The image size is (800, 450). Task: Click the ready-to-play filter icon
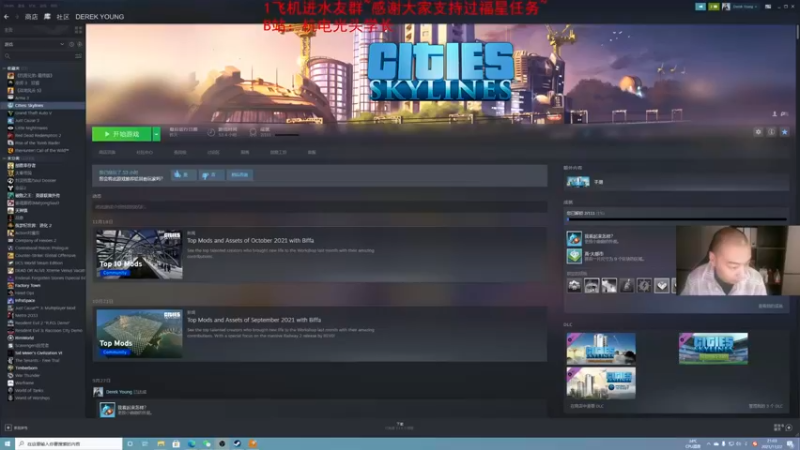click(80, 44)
